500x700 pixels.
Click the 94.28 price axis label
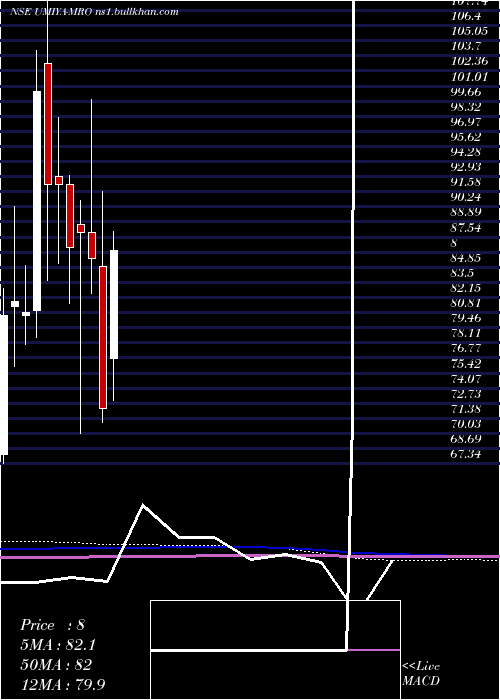467,152
